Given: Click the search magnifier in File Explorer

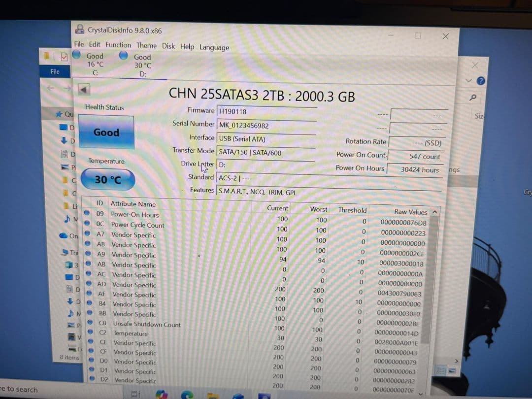Looking at the screenshot, I should click(472, 98).
